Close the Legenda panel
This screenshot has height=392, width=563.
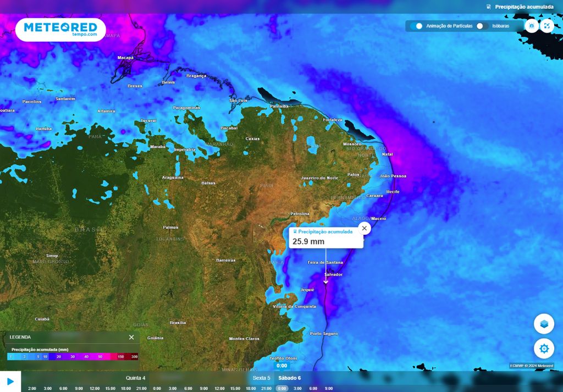click(x=131, y=337)
